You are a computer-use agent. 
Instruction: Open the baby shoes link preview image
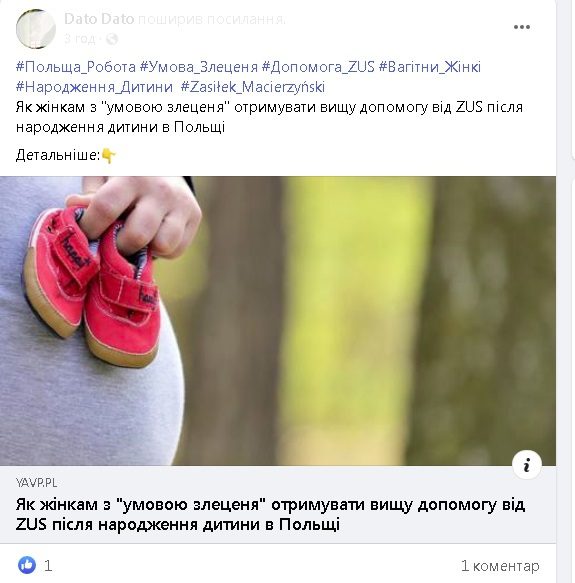pyautogui.click(x=278, y=321)
